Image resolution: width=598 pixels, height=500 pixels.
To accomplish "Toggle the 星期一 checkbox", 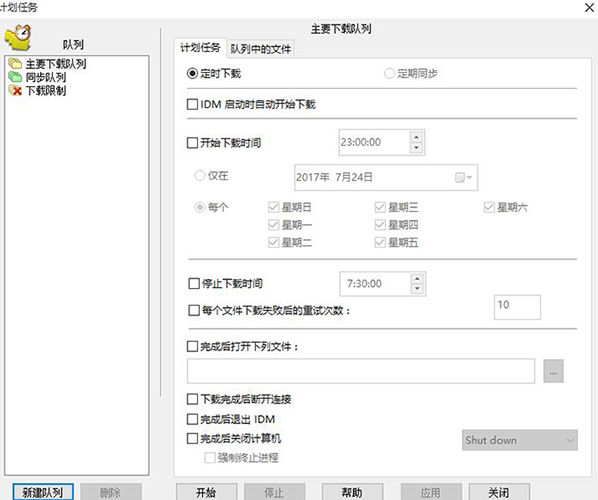I will [273, 225].
